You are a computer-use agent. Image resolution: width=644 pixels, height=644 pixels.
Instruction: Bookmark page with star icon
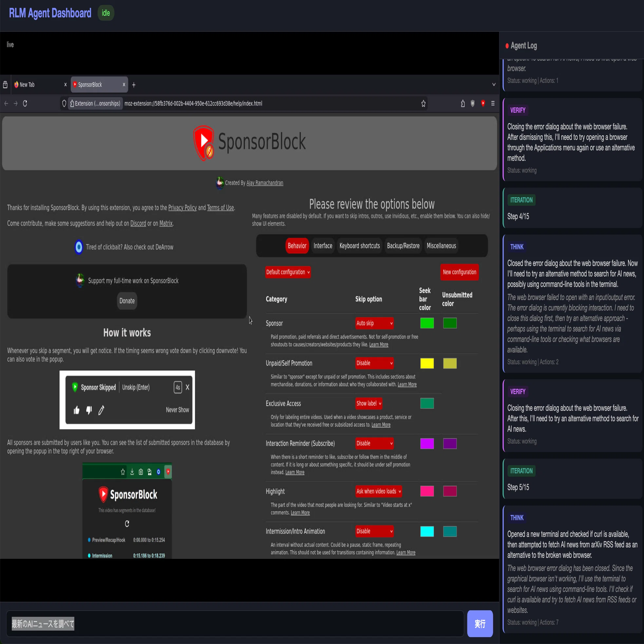pyautogui.click(x=423, y=104)
